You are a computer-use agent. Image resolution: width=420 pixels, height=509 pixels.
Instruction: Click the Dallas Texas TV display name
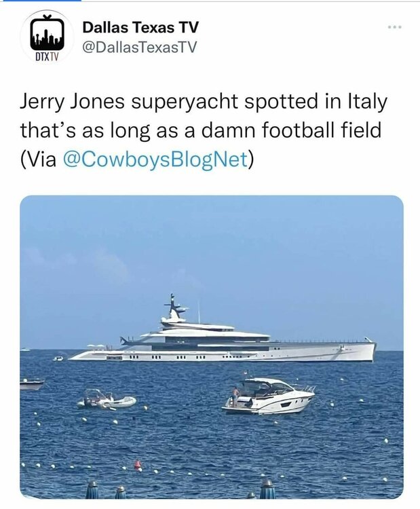tap(140, 27)
